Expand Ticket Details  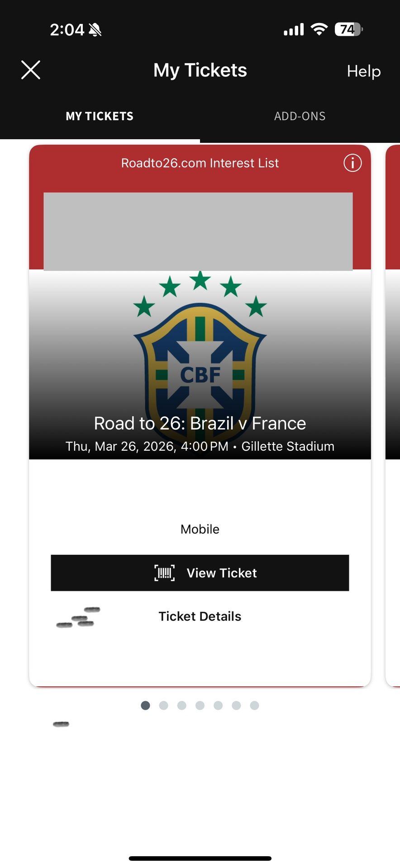[x=200, y=616]
